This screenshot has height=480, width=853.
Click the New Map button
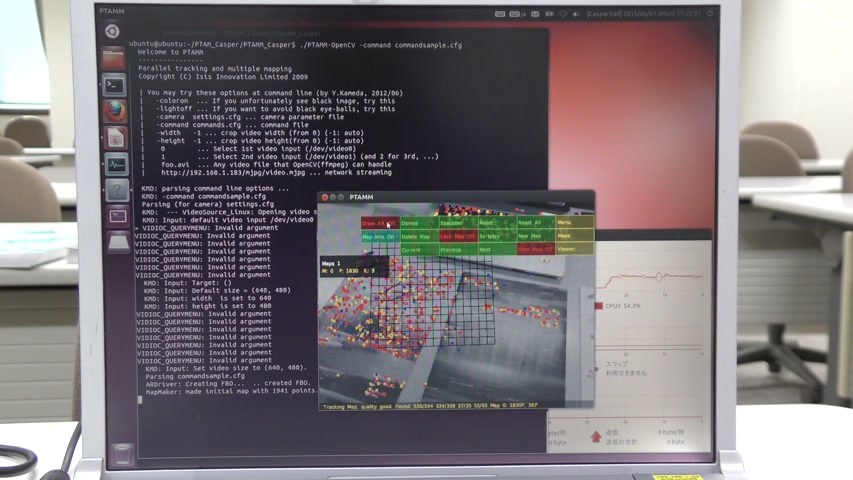(x=536, y=236)
